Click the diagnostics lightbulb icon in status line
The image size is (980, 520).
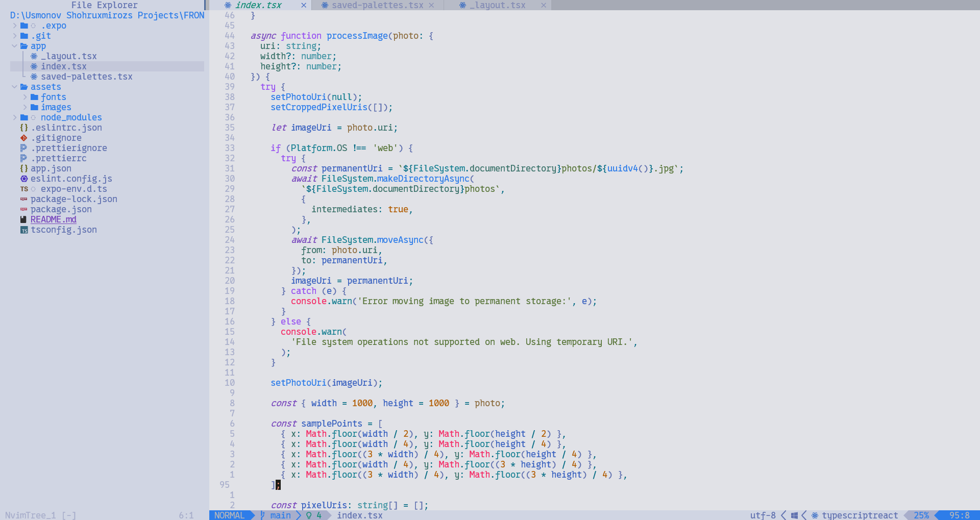tap(309, 515)
